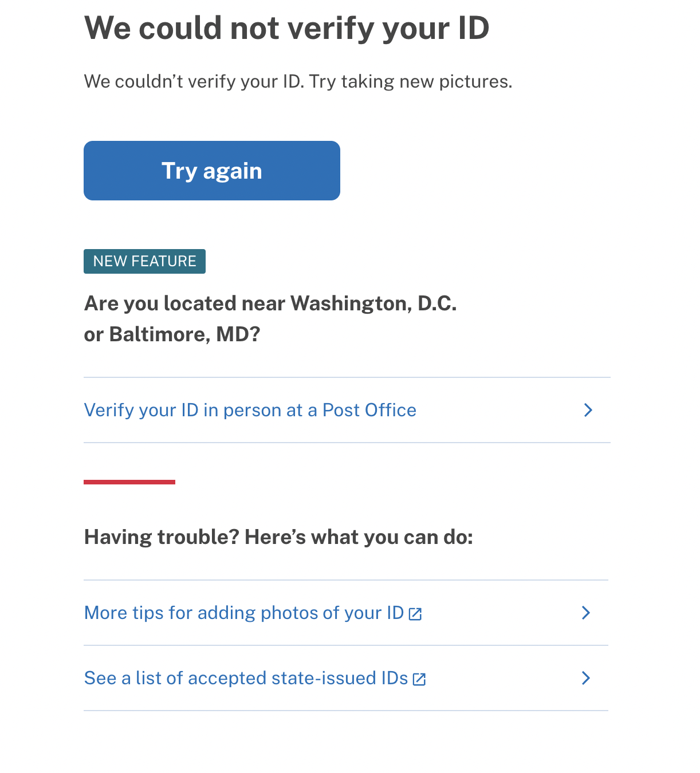Click external link icon after More tips text
700x773 pixels.
tap(415, 614)
